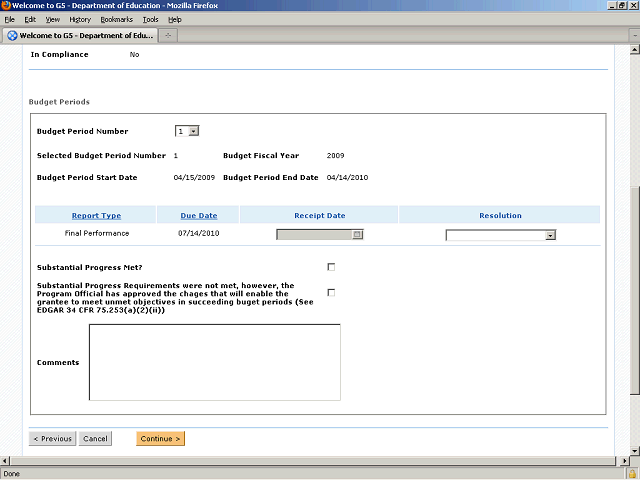This screenshot has width=640, height=480.
Task: Click the Receipt Date column header
Action: pos(320,216)
